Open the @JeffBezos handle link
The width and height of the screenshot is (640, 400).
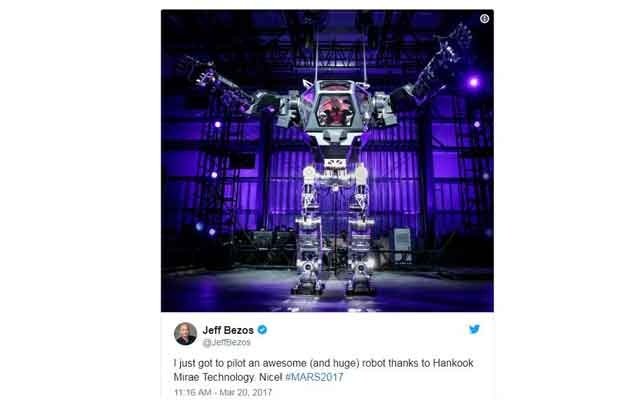pyautogui.click(x=226, y=342)
